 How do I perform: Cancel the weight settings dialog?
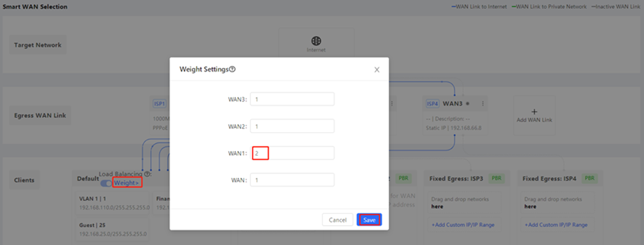337,220
